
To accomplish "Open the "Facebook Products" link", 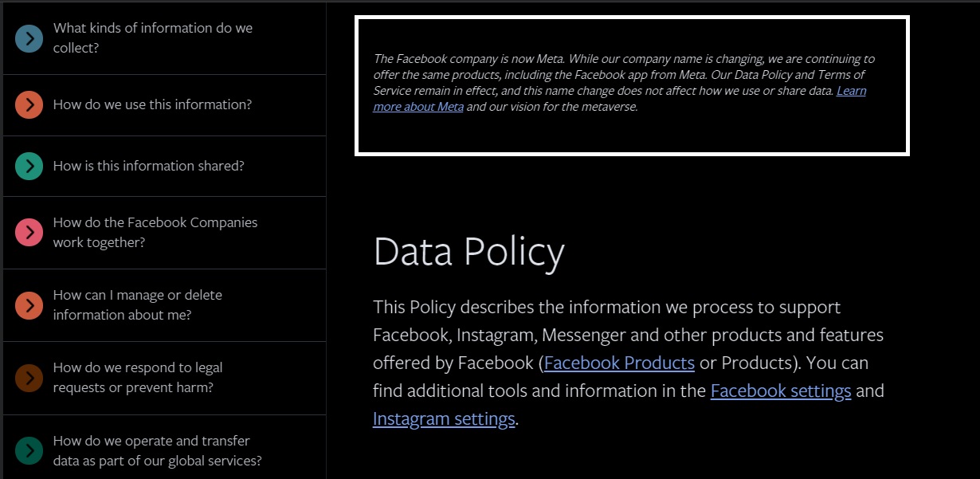I will tap(619, 363).
